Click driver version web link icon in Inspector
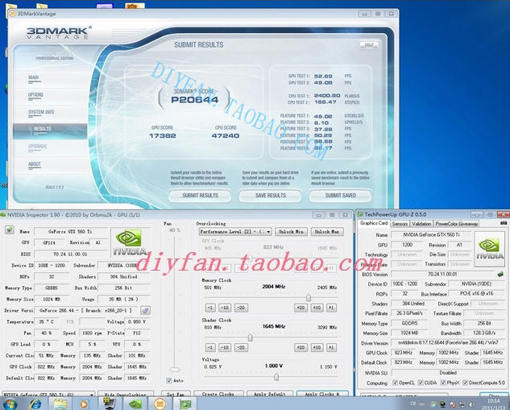 pyautogui.click(x=145, y=310)
